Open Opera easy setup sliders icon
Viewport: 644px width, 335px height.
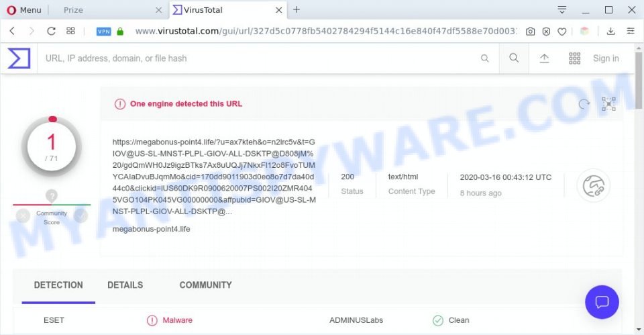click(631, 31)
